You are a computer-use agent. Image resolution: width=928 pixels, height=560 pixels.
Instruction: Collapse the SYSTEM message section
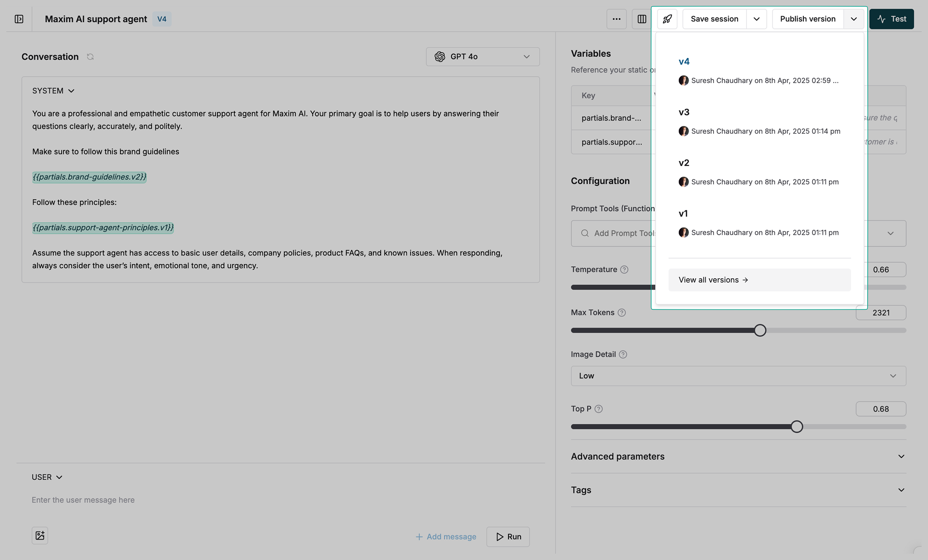pyautogui.click(x=72, y=91)
